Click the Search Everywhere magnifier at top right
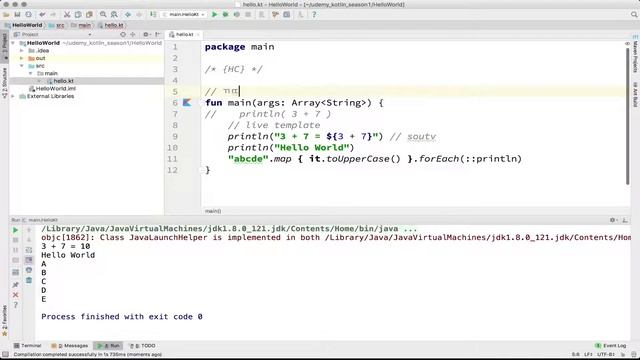This screenshot has width=640, height=360. (634, 15)
